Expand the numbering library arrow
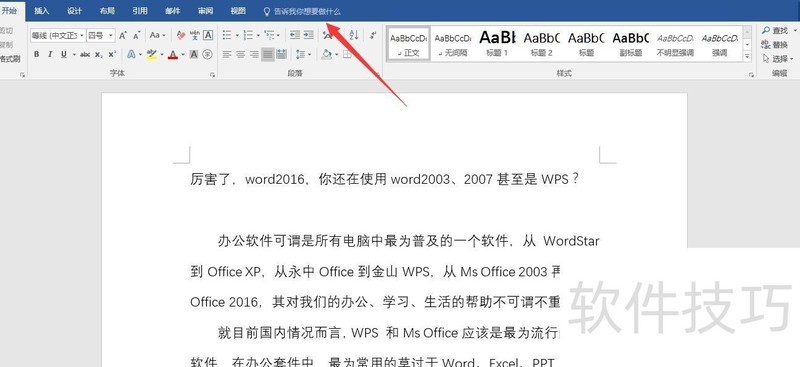The height and width of the screenshot is (367, 800). 258,35
